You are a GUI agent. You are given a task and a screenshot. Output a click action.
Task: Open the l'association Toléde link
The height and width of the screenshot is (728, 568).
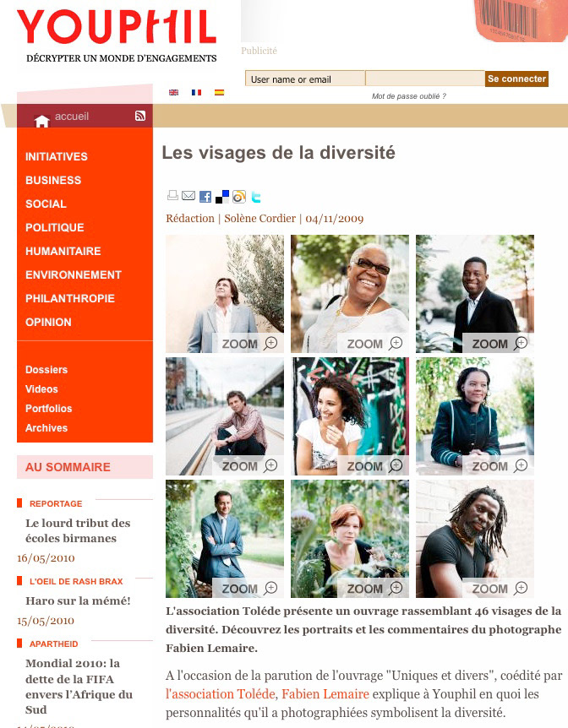221,694
